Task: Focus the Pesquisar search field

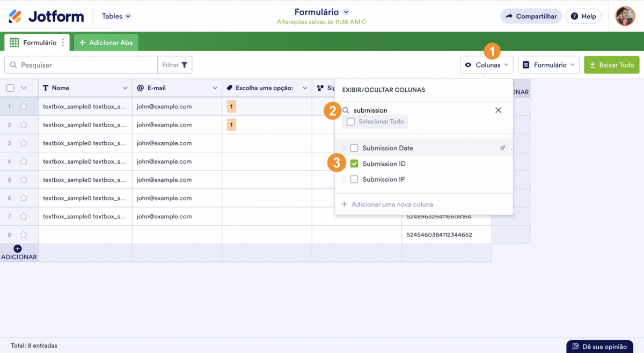Action: 81,65
